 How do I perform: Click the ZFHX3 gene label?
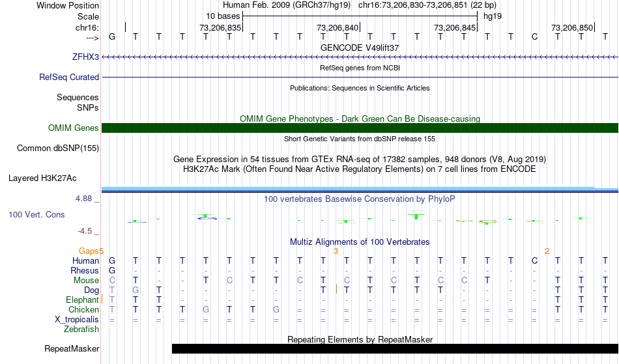tap(85, 57)
